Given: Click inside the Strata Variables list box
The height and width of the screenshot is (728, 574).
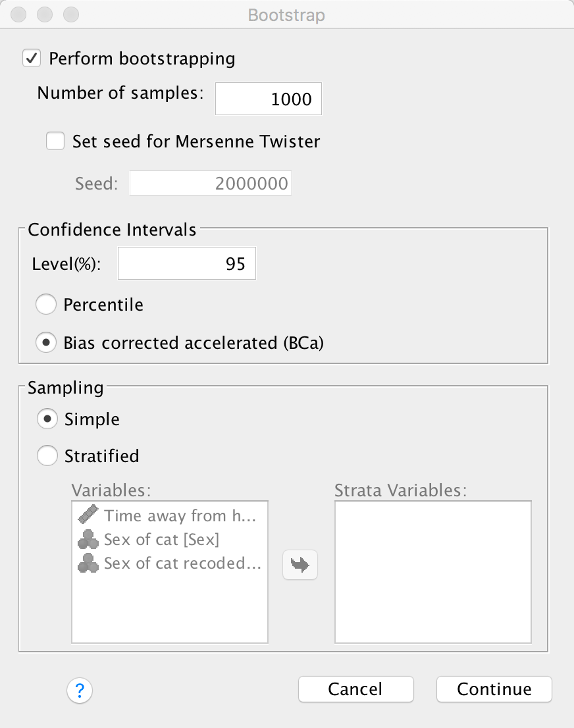Looking at the screenshot, I should pos(432,571).
